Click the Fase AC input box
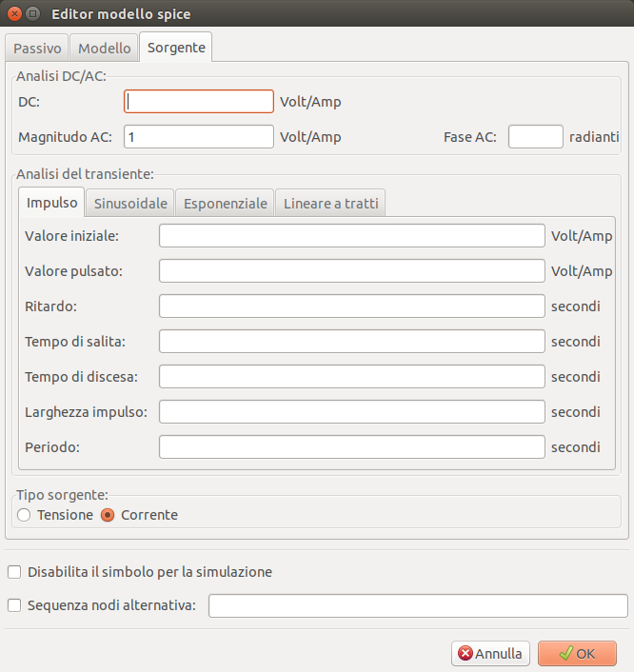The height and width of the screenshot is (672, 634). (x=535, y=137)
